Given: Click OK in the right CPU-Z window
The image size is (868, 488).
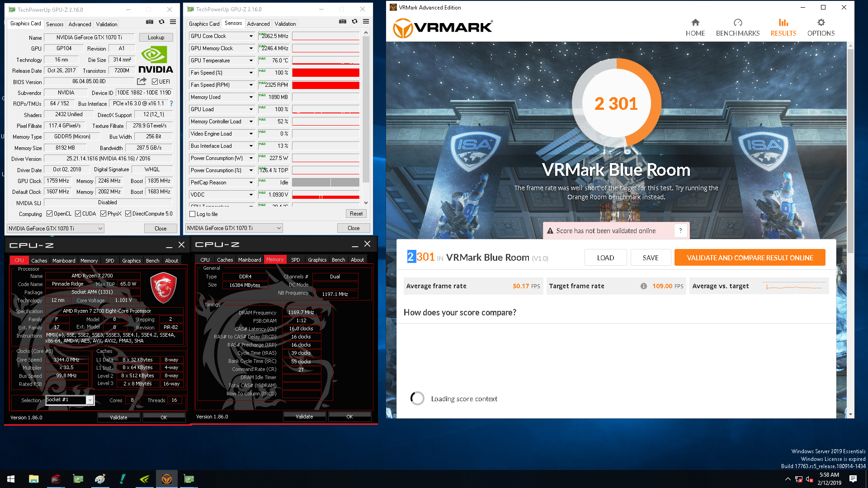Looking at the screenshot, I should pyautogui.click(x=349, y=417).
